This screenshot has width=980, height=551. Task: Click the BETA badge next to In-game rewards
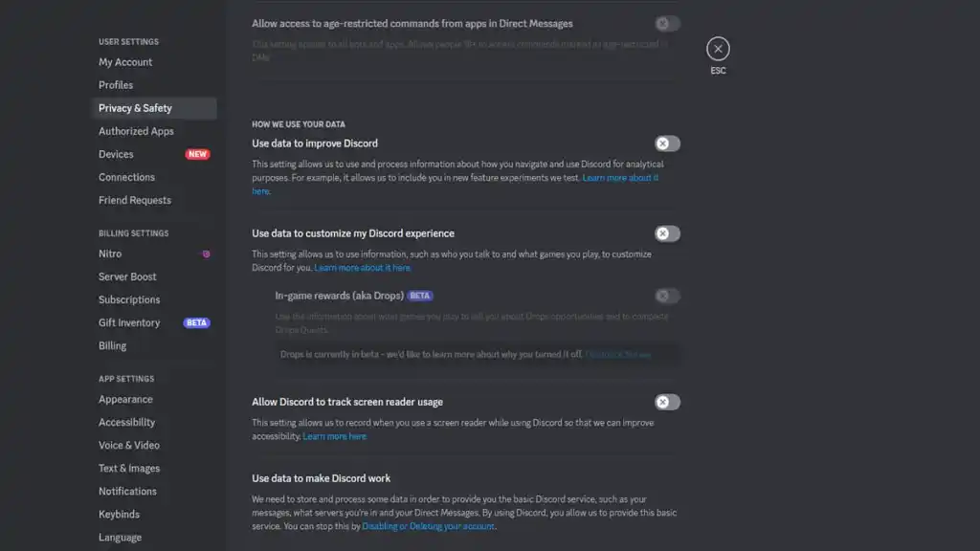pos(420,296)
